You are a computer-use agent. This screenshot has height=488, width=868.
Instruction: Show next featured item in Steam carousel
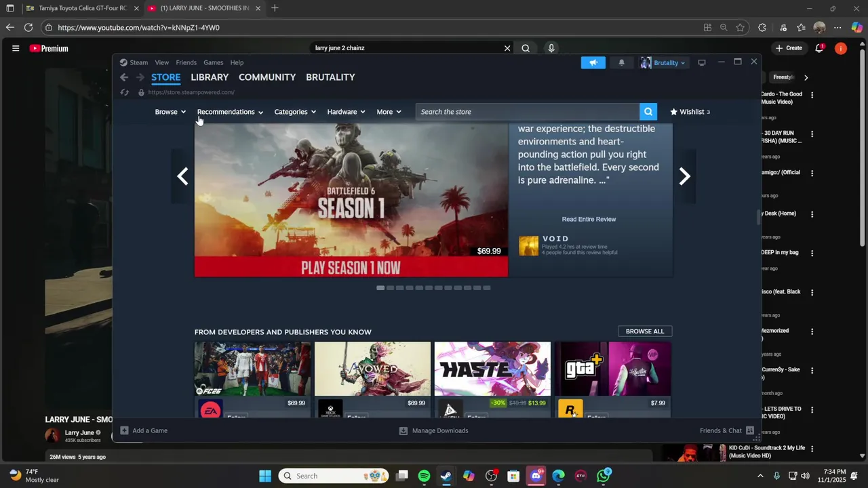[x=685, y=177]
